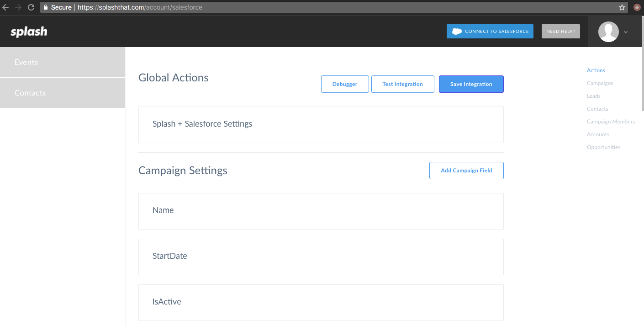The height and width of the screenshot is (326, 644).
Task: Click the secure padlock icon
Action: coord(46,7)
